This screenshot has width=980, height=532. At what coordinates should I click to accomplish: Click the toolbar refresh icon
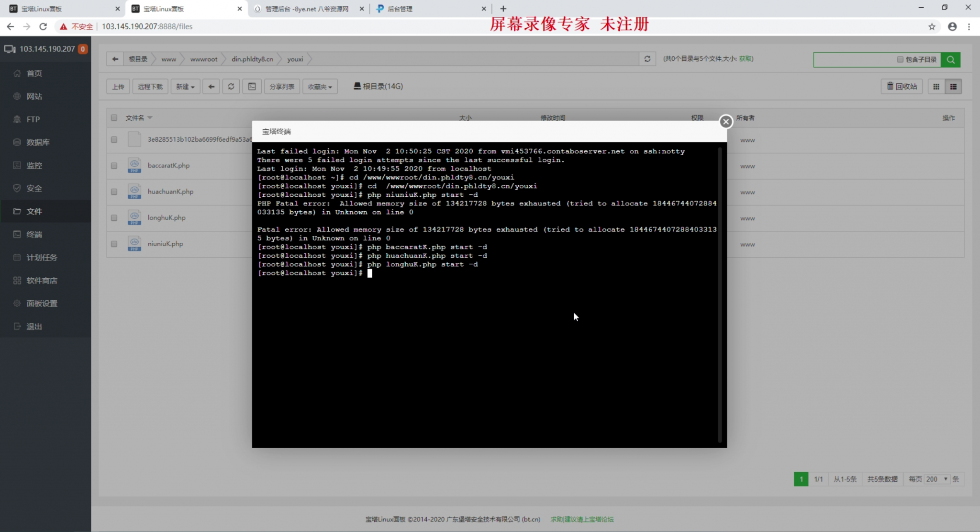(x=231, y=87)
